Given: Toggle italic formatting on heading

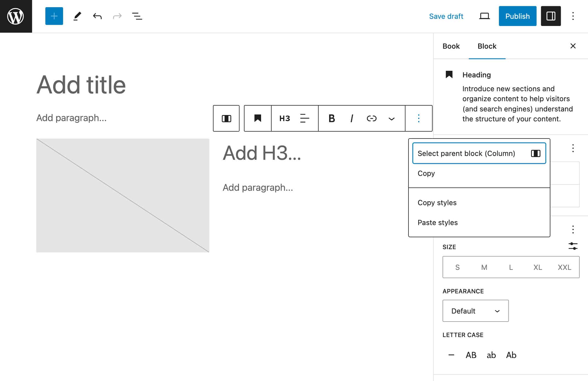Looking at the screenshot, I should pos(351,119).
